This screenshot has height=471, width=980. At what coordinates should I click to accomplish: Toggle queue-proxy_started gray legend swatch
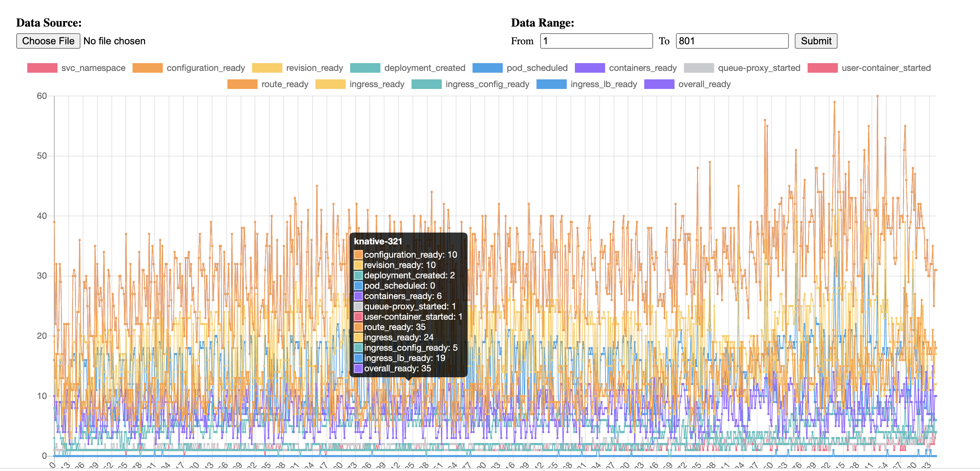(698, 68)
